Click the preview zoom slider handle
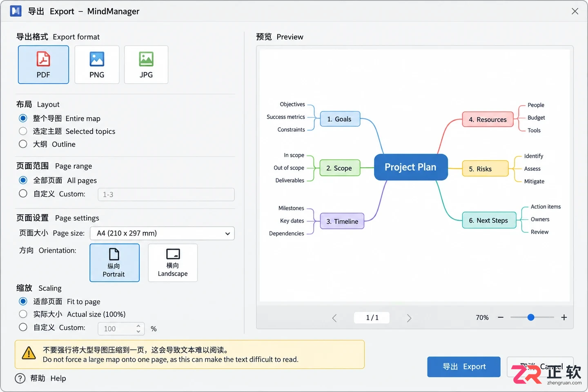This screenshot has width=588, height=392. [531, 317]
